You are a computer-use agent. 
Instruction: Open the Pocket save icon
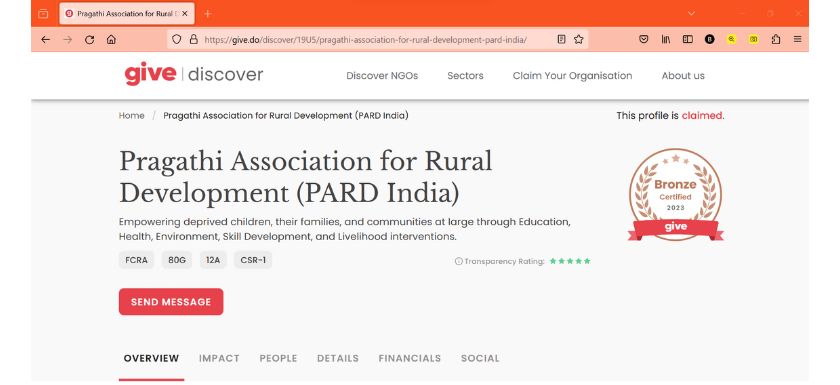(644, 39)
